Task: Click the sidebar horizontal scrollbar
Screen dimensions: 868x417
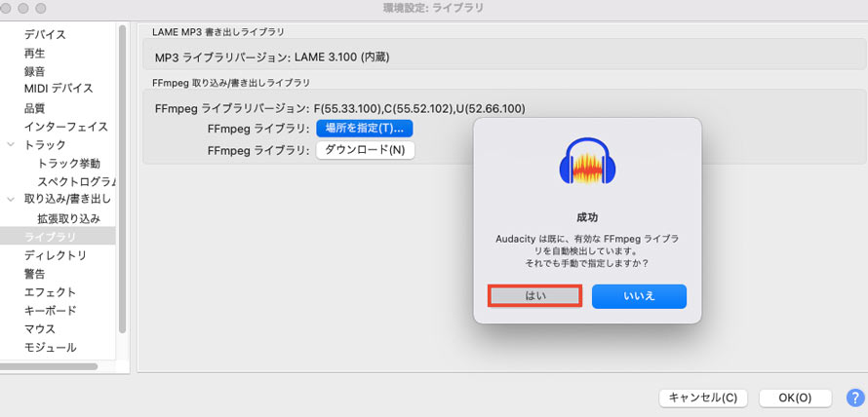Action: (x=49, y=366)
